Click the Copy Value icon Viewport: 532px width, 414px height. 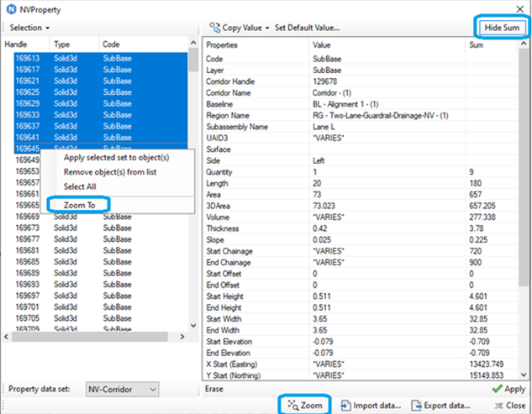214,28
